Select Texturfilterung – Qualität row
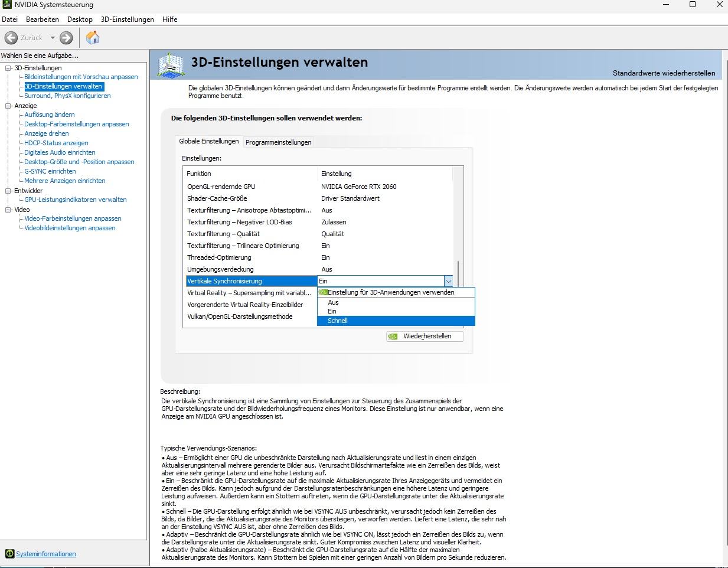The height and width of the screenshot is (568, 728). click(319, 234)
